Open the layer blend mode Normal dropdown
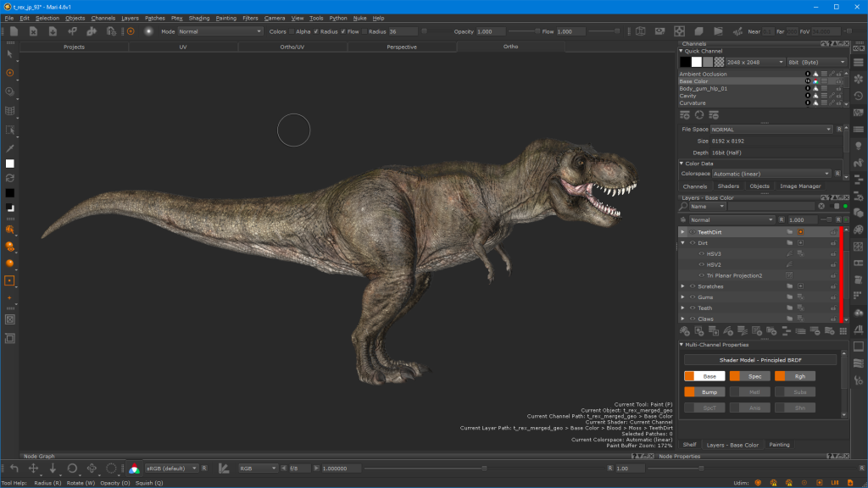 tap(732, 220)
